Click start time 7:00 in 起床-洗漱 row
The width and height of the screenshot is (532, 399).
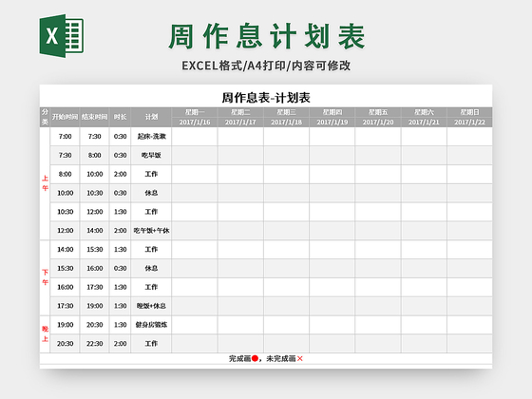(x=65, y=137)
